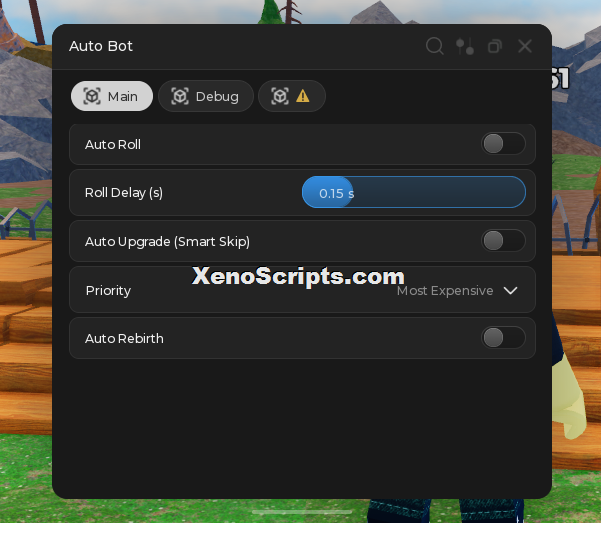
Task: Enable the Auto Roll toggle
Action: pyautogui.click(x=503, y=144)
